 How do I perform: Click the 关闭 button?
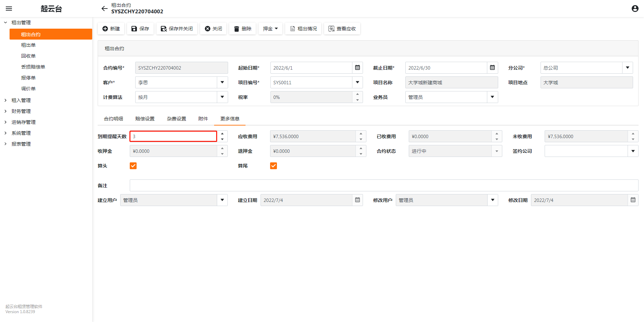point(213,29)
